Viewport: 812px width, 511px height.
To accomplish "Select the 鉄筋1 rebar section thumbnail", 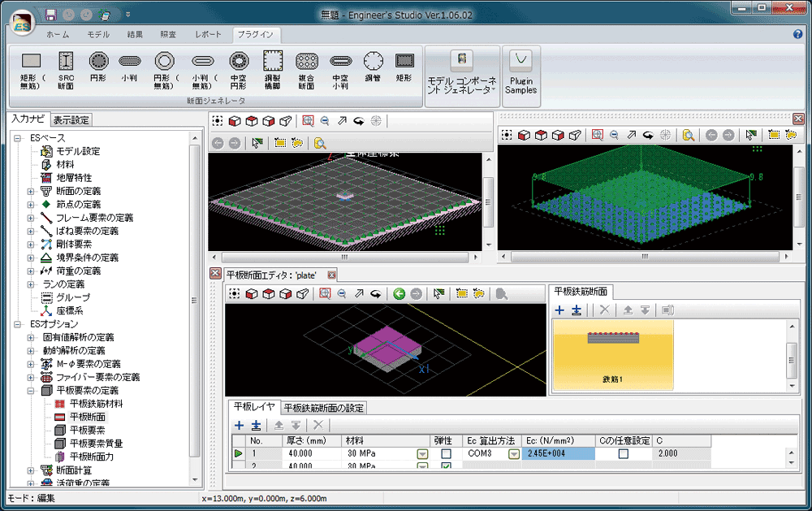I will [613, 356].
